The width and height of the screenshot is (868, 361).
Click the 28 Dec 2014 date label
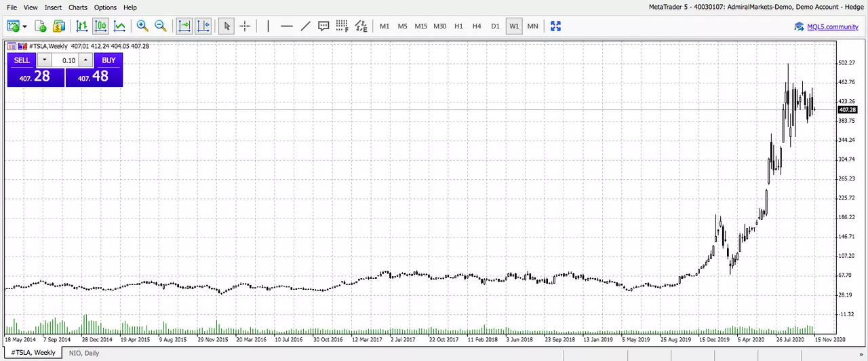[x=97, y=339]
